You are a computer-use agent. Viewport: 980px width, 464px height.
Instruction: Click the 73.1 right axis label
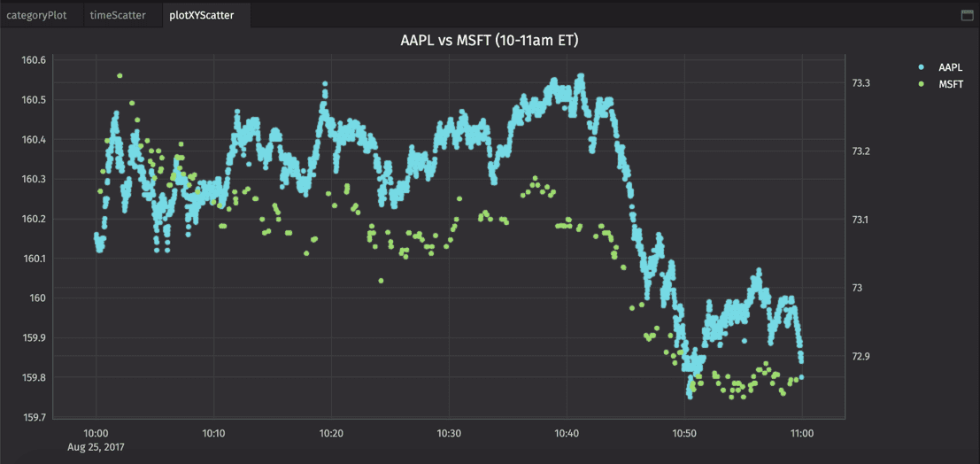[x=860, y=220]
